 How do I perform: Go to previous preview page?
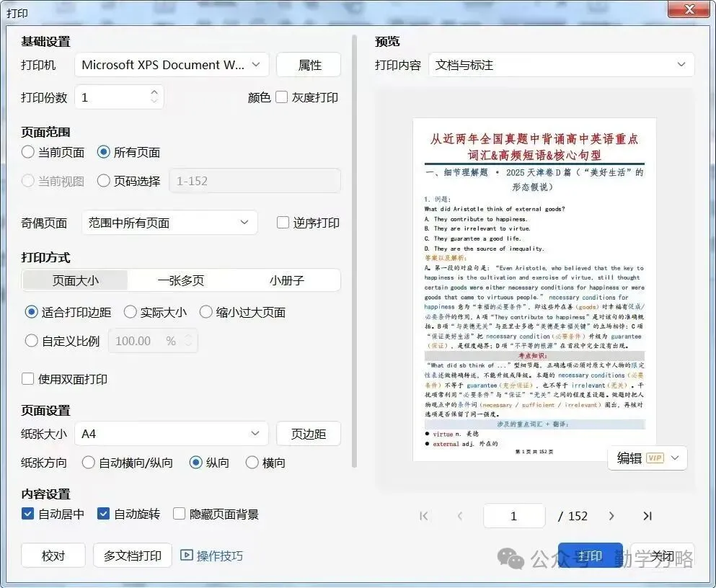(460, 516)
